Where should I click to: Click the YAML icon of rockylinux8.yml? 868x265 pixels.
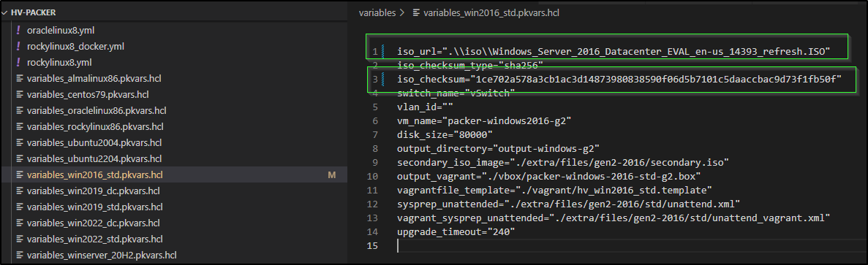coord(19,62)
